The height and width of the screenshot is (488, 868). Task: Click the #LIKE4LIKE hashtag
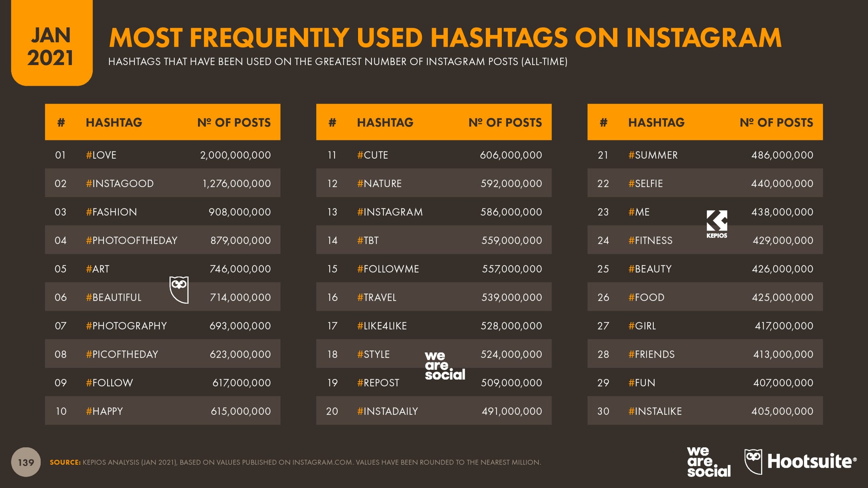click(382, 326)
